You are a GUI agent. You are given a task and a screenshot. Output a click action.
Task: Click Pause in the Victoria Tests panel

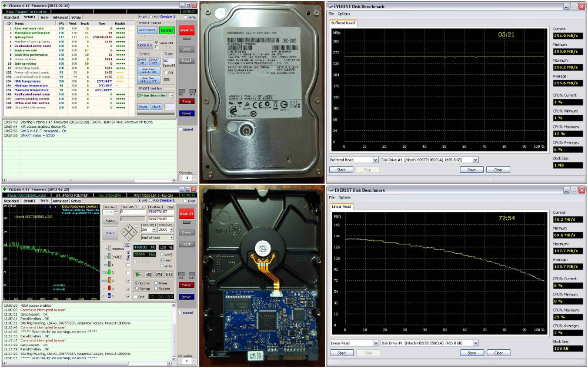[x=109, y=220]
